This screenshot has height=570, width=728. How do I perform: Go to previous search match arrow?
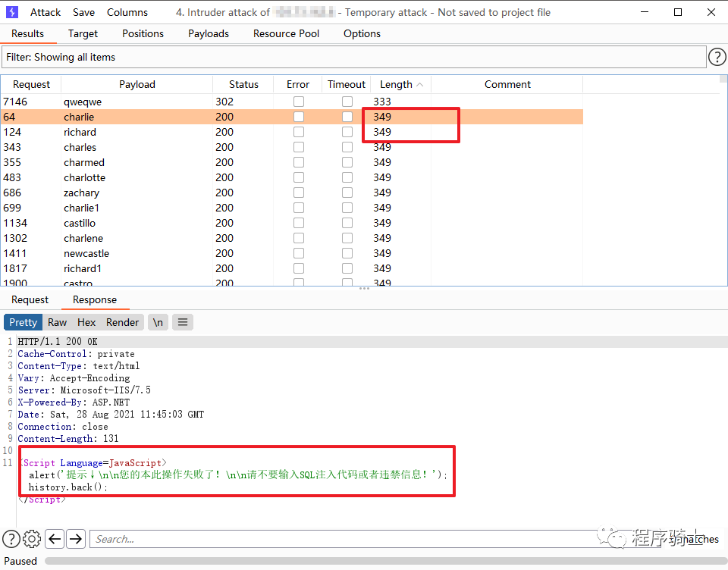coord(55,539)
